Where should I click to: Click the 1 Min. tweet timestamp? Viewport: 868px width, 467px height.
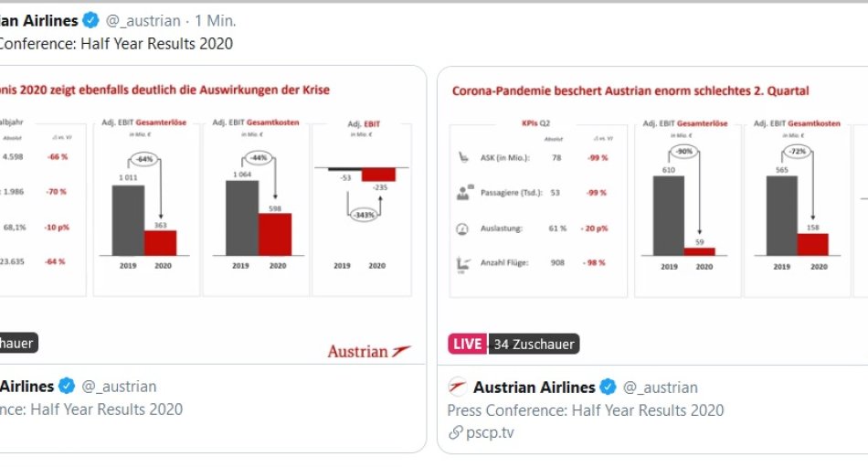click(x=216, y=20)
